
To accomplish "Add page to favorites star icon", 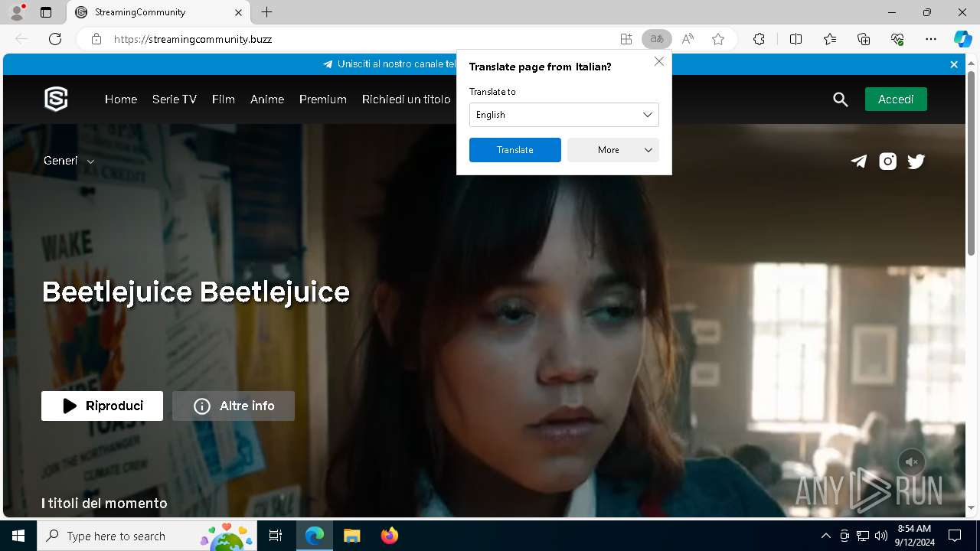I will 718,39.
